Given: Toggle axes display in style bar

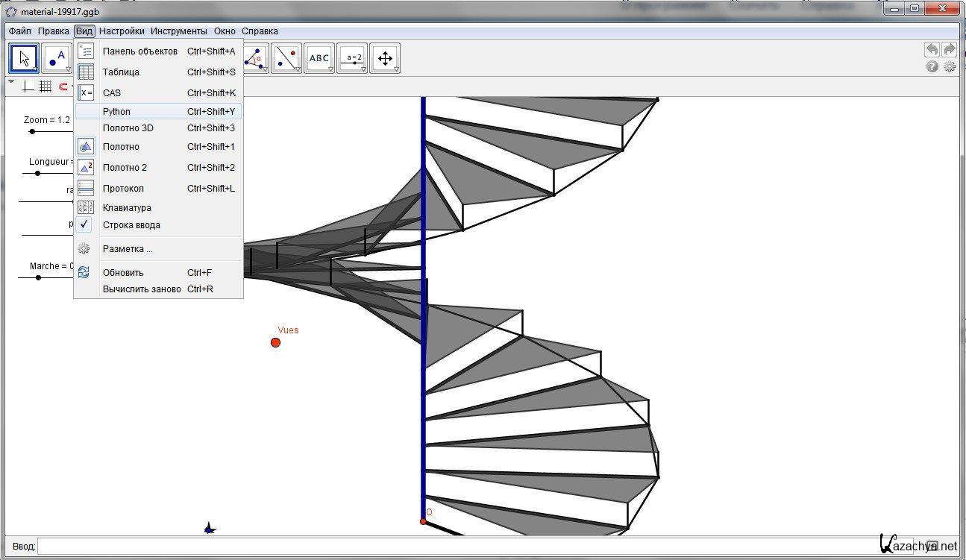Looking at the screenshot, I should point(28,86).
